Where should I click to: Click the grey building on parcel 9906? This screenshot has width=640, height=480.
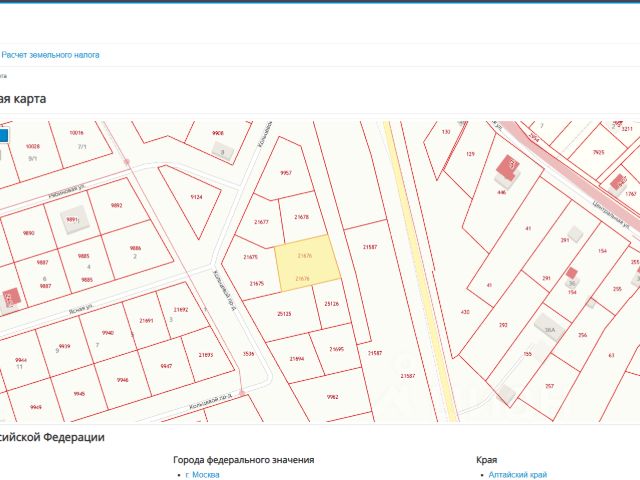pos(223,151)
